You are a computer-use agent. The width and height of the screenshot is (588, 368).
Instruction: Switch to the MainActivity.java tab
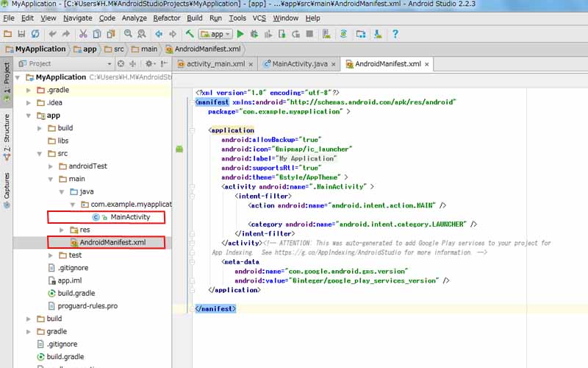tap(300, 64)
